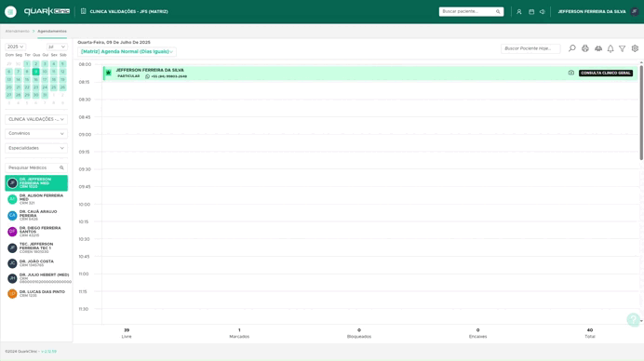Select Tec. Jefferson Ferreira Tec 1
Image resolution: width=644 pixels, height=361 pixels.
point(36,247)
